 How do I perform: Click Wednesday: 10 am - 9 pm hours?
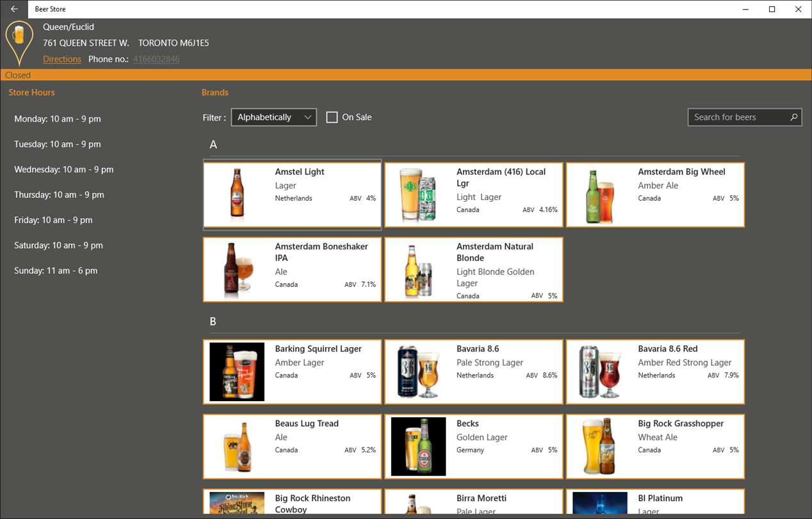tap(64, 169)
